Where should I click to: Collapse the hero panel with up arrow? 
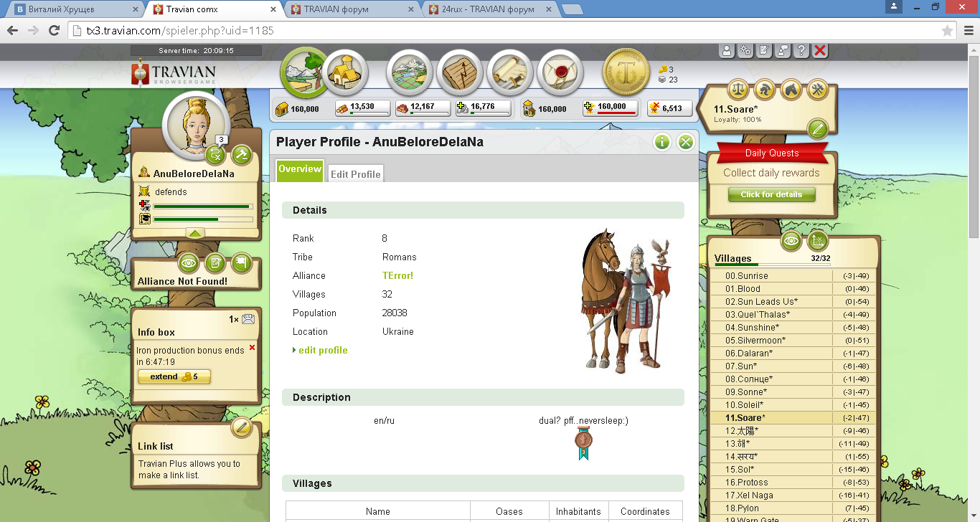click(x=196, y=233)
